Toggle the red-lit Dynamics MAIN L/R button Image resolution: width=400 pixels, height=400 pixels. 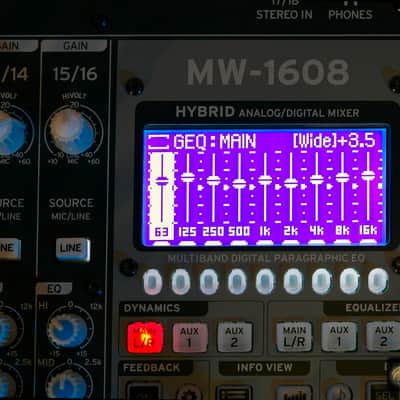[145, 337]
